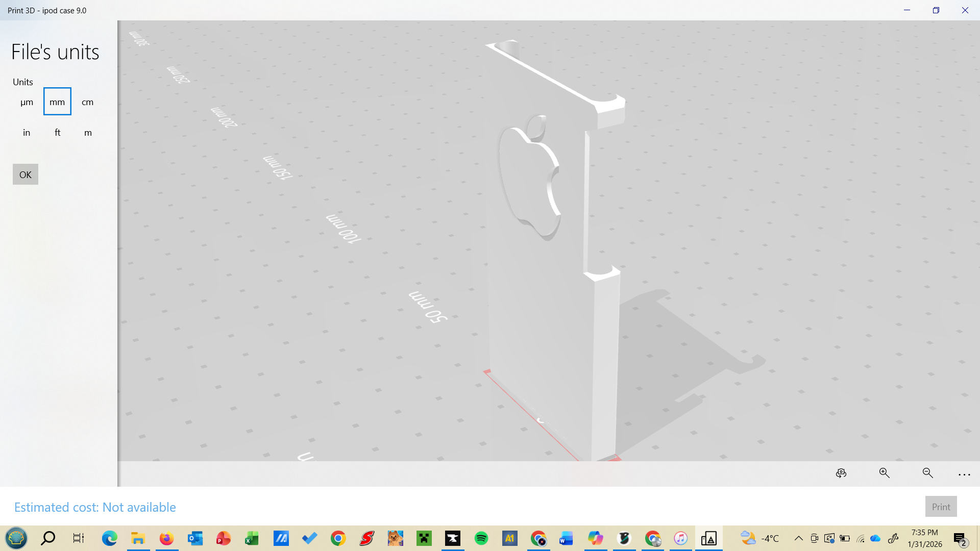Open Word from the taskbar
The image size is (980, 551).
pos(567,538)
